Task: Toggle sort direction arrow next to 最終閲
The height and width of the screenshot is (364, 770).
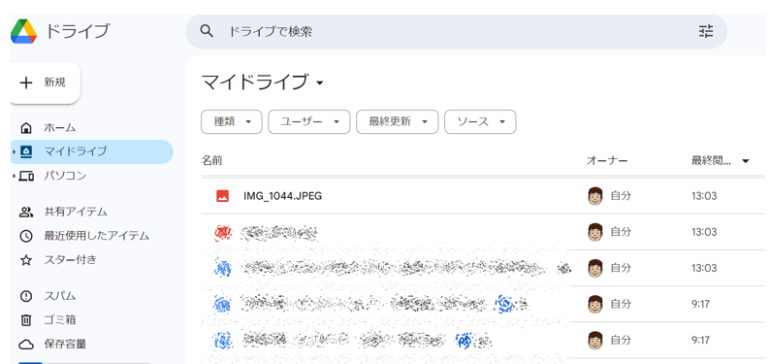Action: tap(745, 161)
